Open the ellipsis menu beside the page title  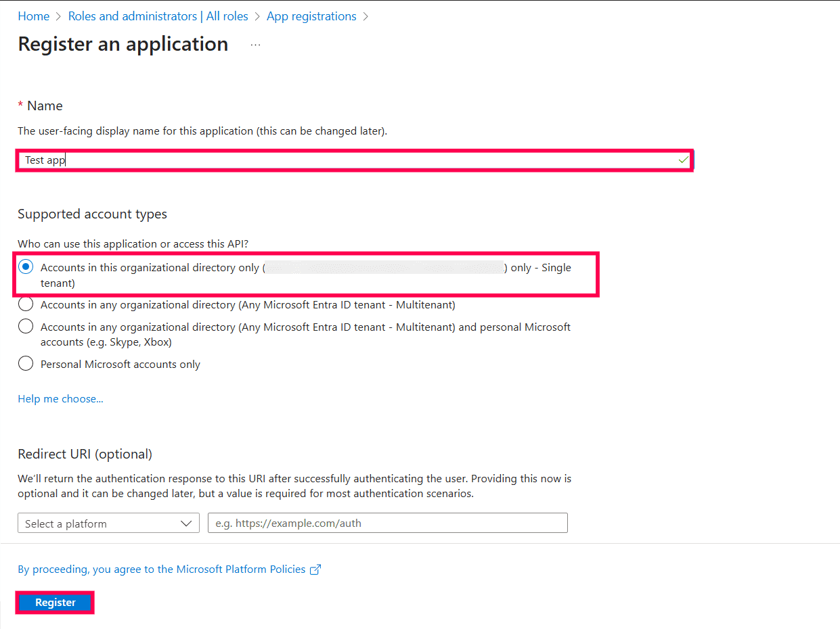[255, 43]
